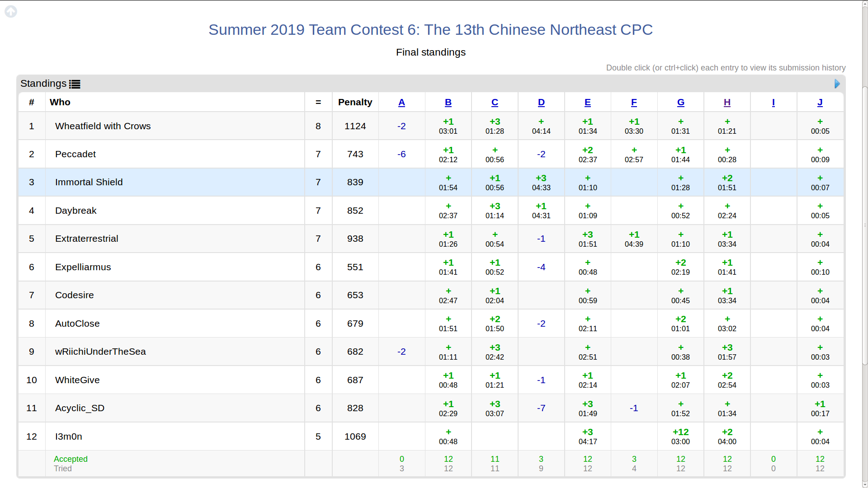
Task: Open the Standings list menu icon
Action: point(75,84)
